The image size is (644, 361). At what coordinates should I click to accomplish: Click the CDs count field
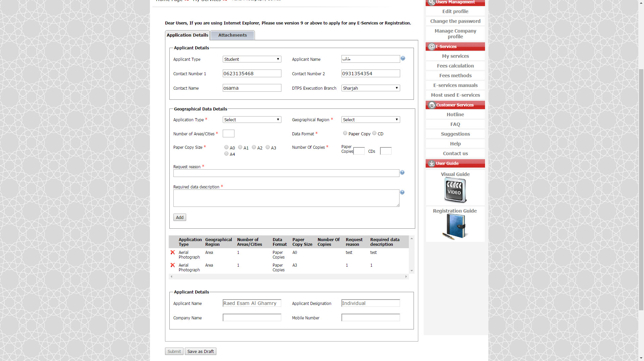coord(386,151)
